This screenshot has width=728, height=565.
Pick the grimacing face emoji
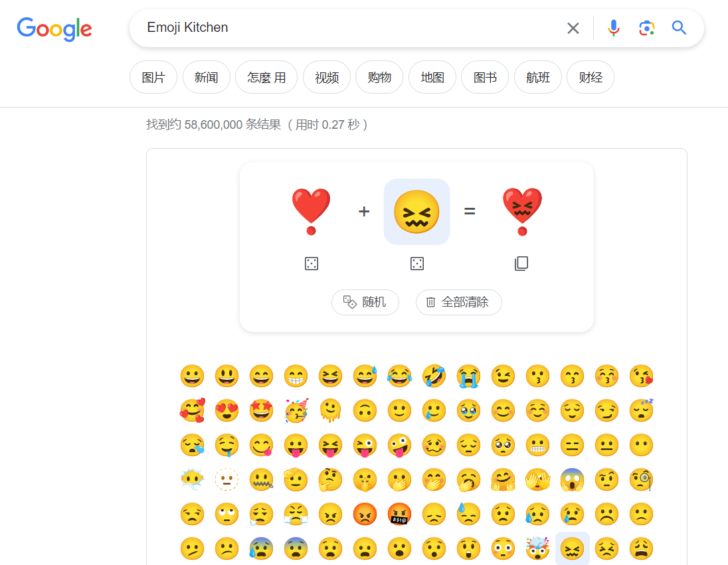coord(537,445)
